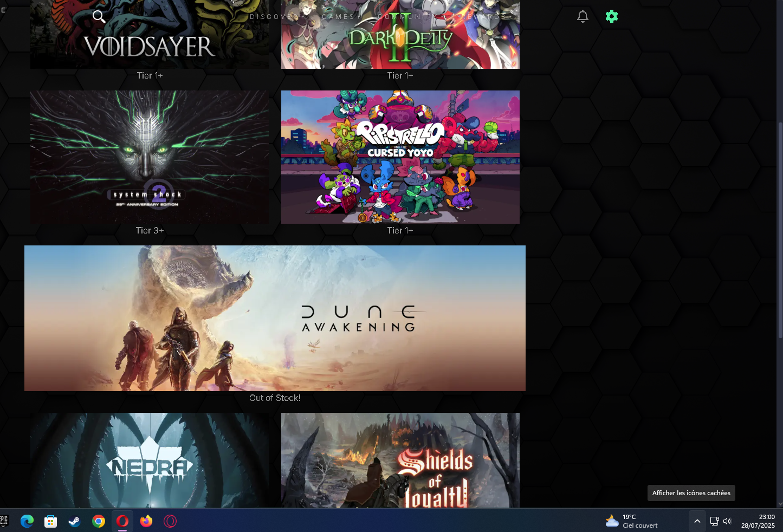Open the Rewards menu
Image resolution: width=783 pixels, height=532 pixels.
[483, 17]
